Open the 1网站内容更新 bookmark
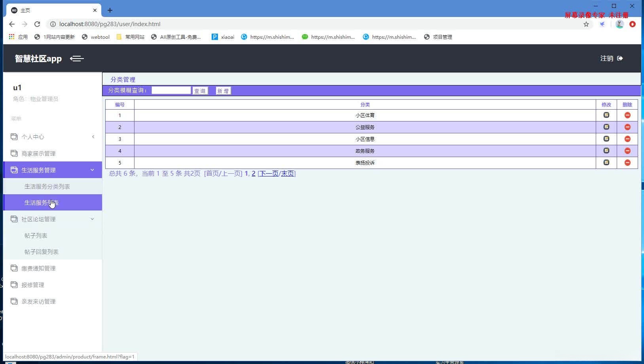 pyautogui.click(x=55, y=37)
